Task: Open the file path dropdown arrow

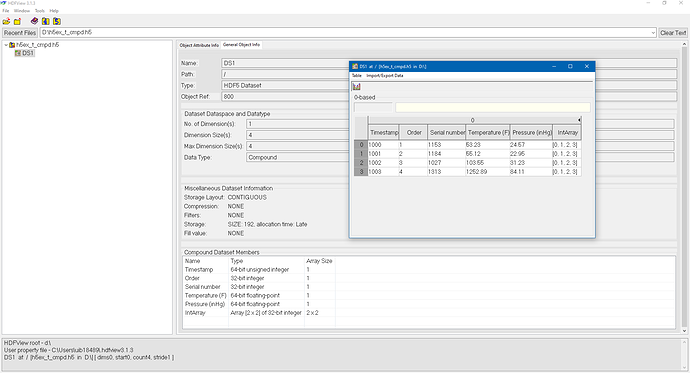Action: (653, 33)
